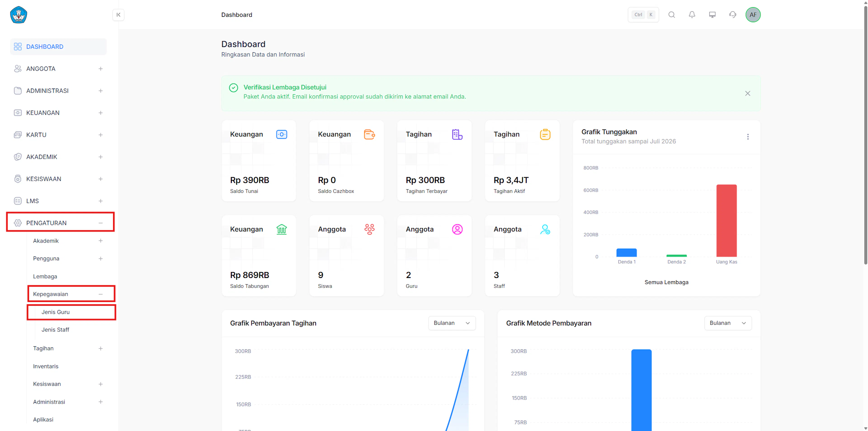The image size is (868, 431).
Task: Open the notifications bell
Action: (x=692, y=15)
